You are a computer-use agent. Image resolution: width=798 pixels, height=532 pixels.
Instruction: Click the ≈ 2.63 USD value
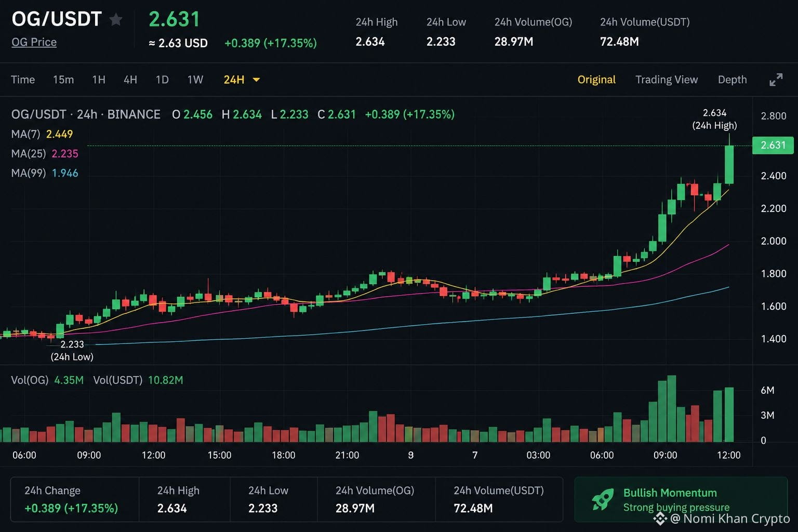(x=178, y=43)
